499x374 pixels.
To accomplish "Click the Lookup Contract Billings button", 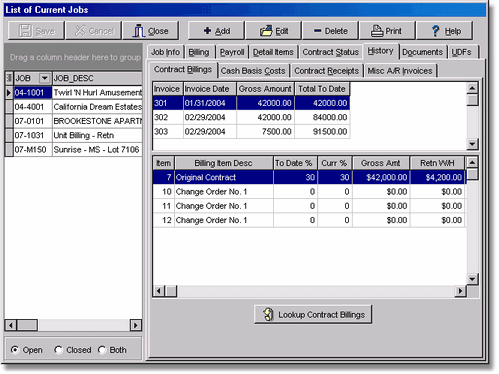I will coord(313,314).
